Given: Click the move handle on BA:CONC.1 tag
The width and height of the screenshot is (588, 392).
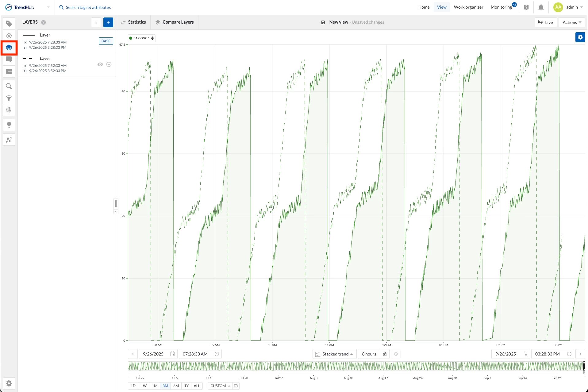Looking at the screenshot, I should [153, 38].
